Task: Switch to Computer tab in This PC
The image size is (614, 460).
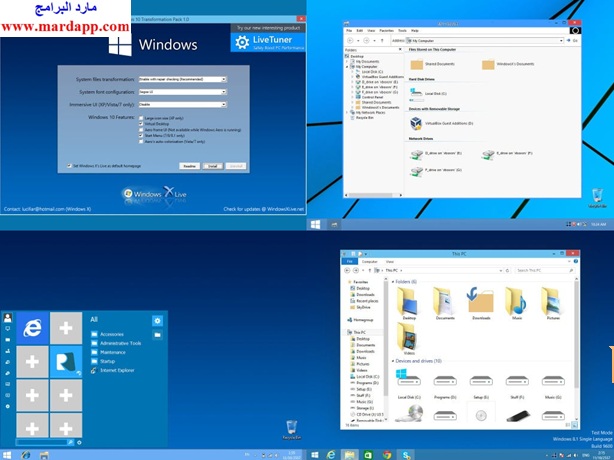Action: point(369,262)
